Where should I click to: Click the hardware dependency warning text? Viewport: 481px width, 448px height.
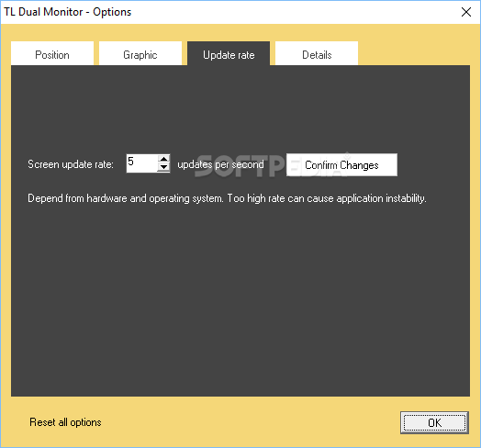[227, 198]
